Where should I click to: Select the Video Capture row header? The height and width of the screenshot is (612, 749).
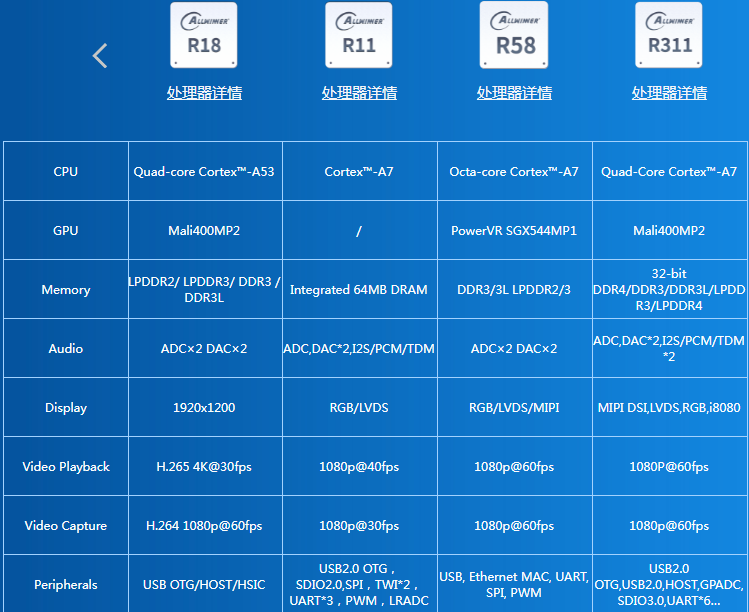pyautogui.click(x=66, y=525)
